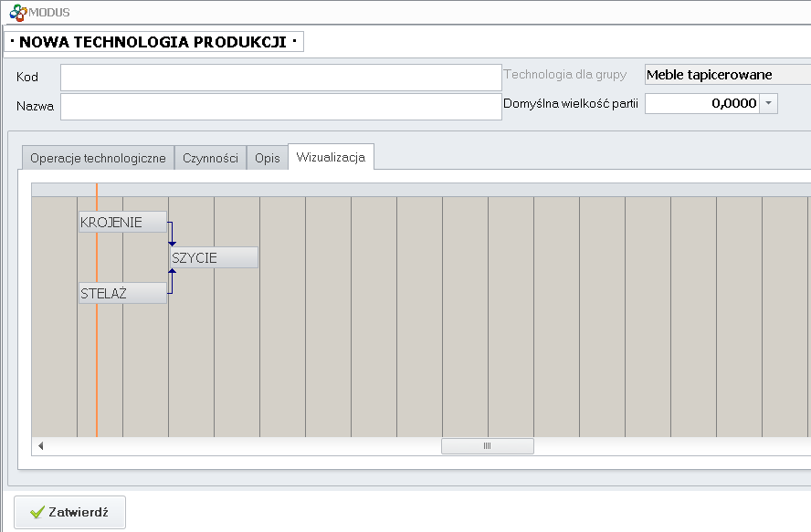Click the Nazwa input field
This screenshot has height=532, width=811.
(x=281, y=107)
